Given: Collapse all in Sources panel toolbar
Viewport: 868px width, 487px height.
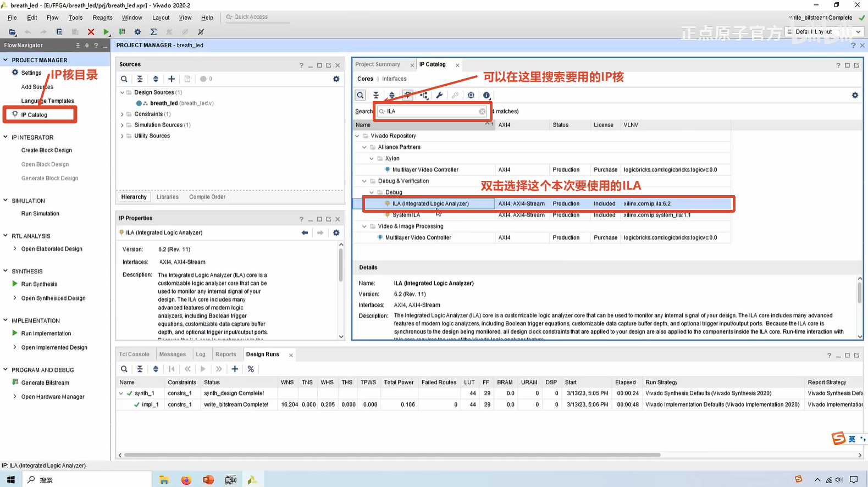Looking at the screenshot, I should click(x=140, y=79).
